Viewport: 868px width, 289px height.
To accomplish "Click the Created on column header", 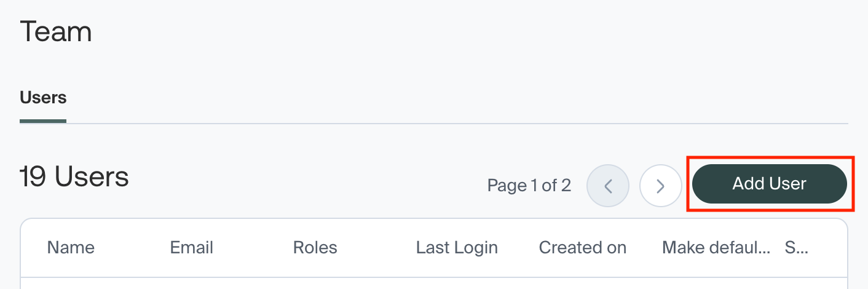I will coord(582,248).
